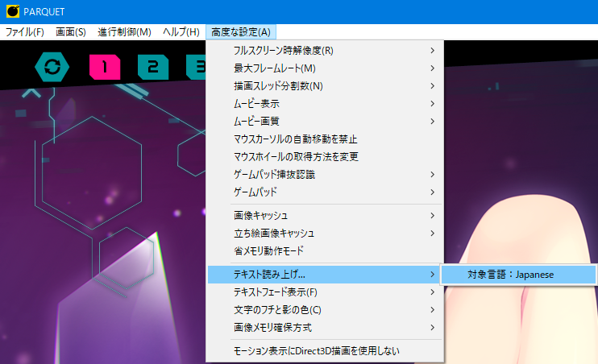Click the small upward chevron below the refresh icon
Image resolution: width=598 pixels, height=364 pixels.
click(x=31, y=93)
